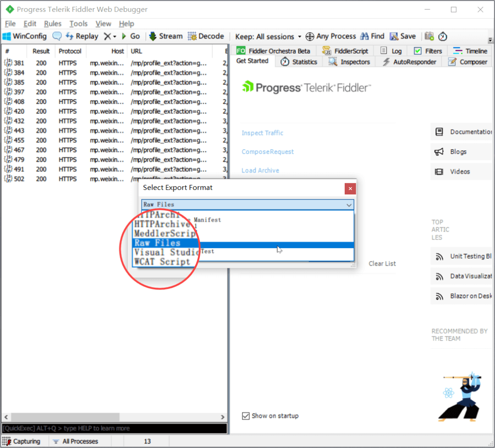Replay the selected sessions
Image resolution: width=495 pixels, height=448 pixels.
(82, 36)
